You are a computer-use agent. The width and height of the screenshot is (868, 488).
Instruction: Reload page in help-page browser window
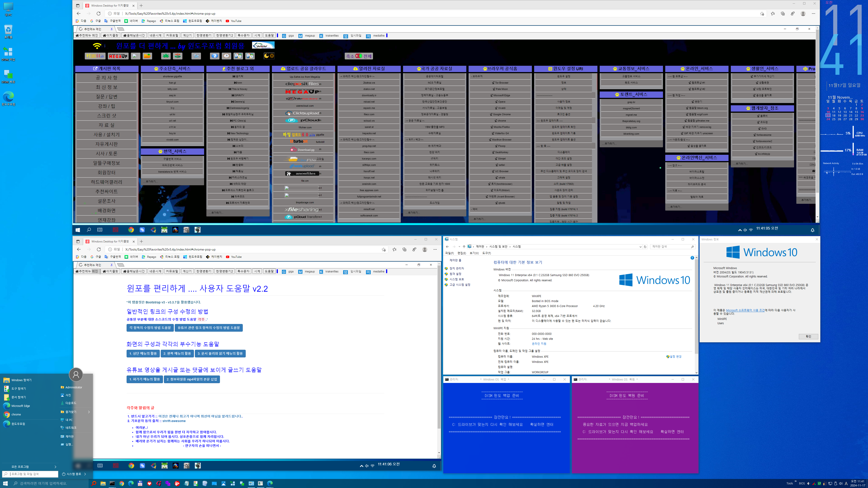[99, 250]
